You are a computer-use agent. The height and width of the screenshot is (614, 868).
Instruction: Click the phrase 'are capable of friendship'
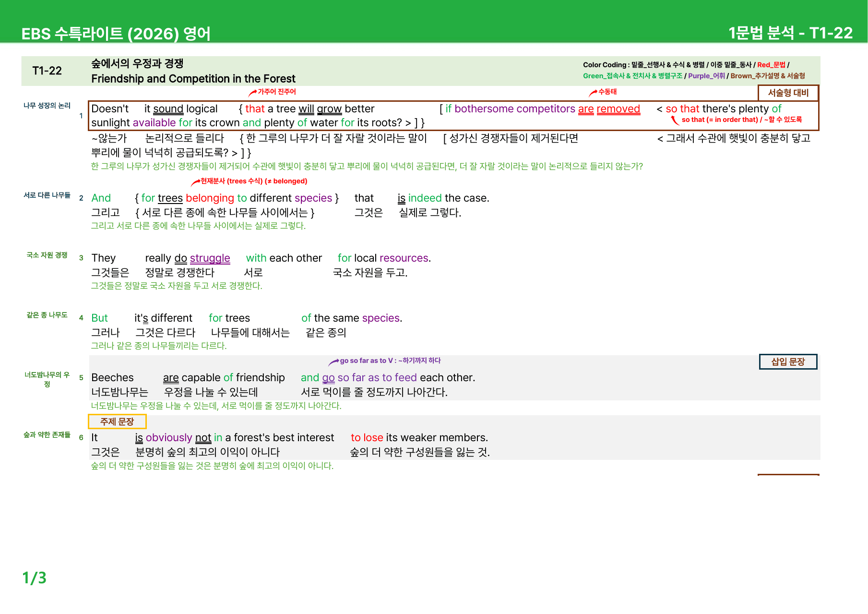point(224,378)
